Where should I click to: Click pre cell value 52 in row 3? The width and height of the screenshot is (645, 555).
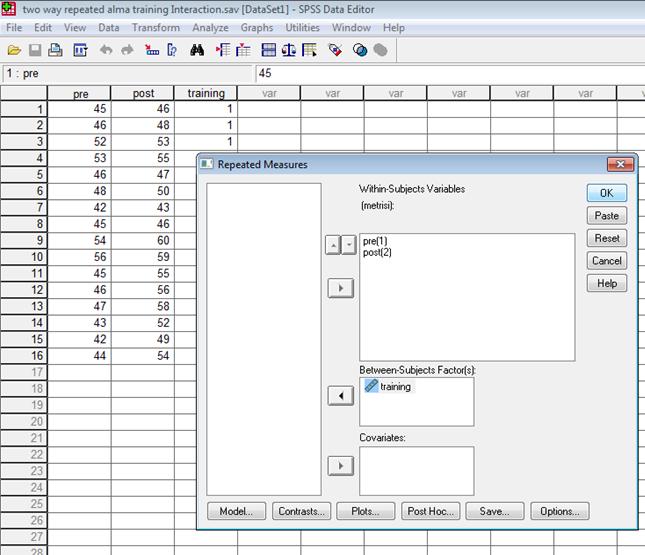coord(79,142)
